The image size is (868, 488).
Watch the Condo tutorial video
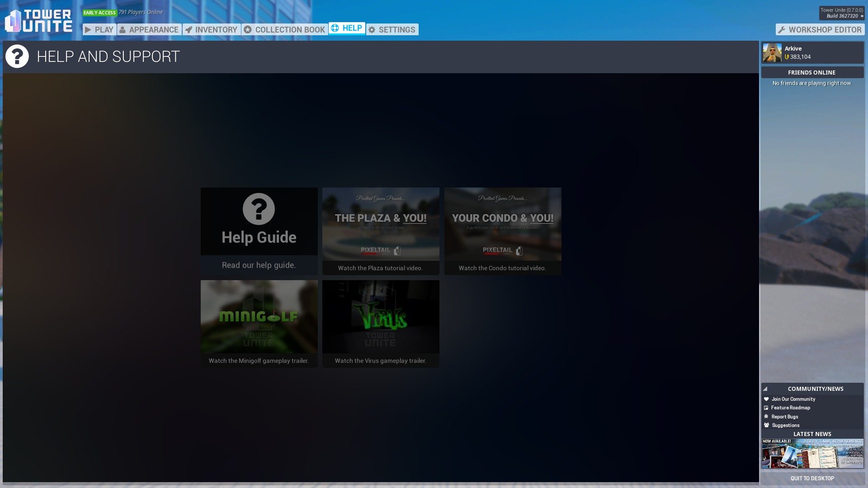[503, 231]
